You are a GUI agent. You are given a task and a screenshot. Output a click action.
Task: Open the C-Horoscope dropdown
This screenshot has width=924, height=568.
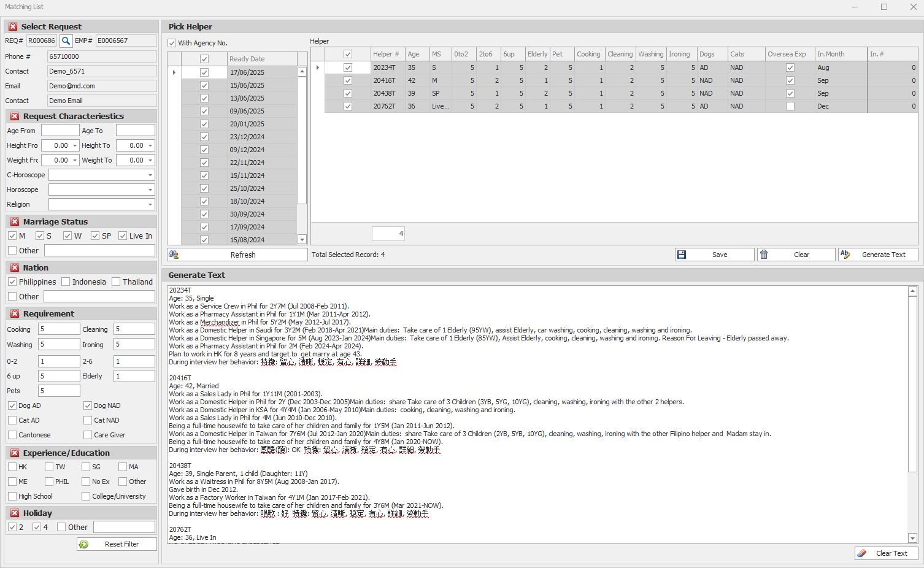click(x=150, y=175)
